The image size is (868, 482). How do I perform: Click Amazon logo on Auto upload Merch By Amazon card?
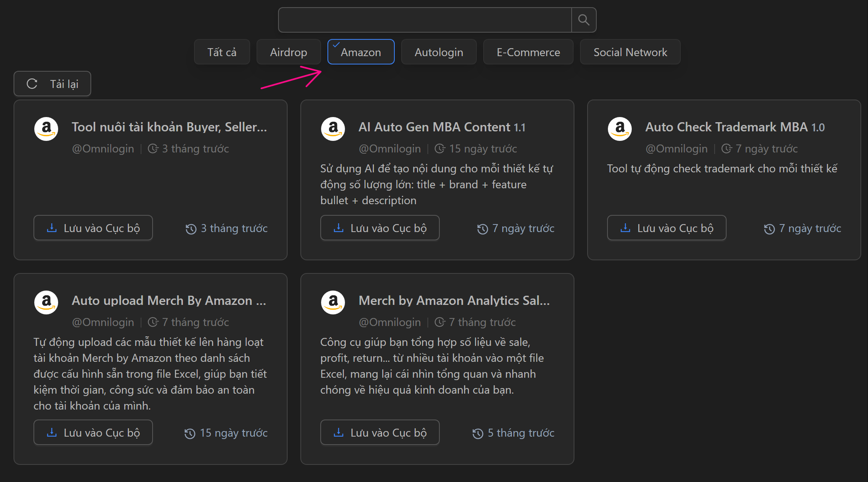tap(46, 302)
